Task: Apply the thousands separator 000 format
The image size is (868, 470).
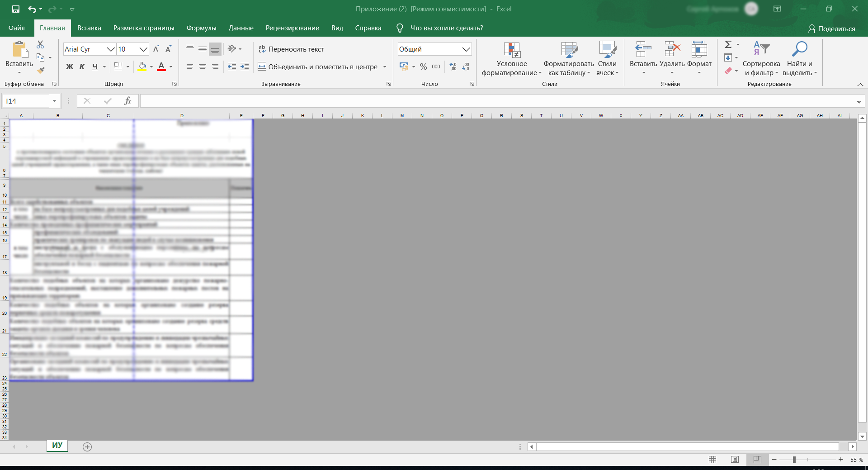Action: tap(436, 66)
